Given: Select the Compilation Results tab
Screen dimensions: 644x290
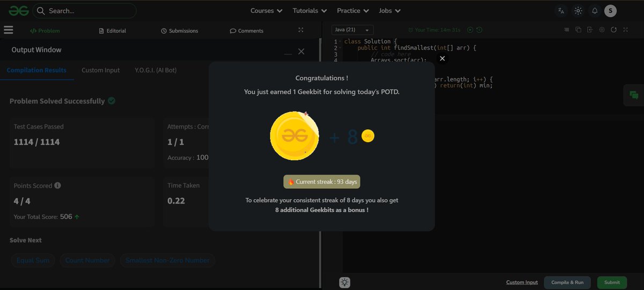Looking at the screenshot, I should (36, 70).
